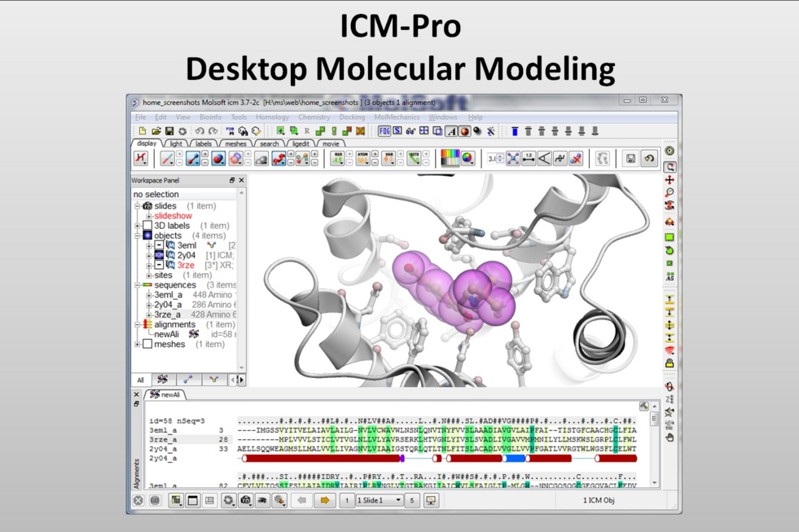Click the camera snapshot icon in bottom bar
The height and width of the screenshot is (532, 799).
245,500
